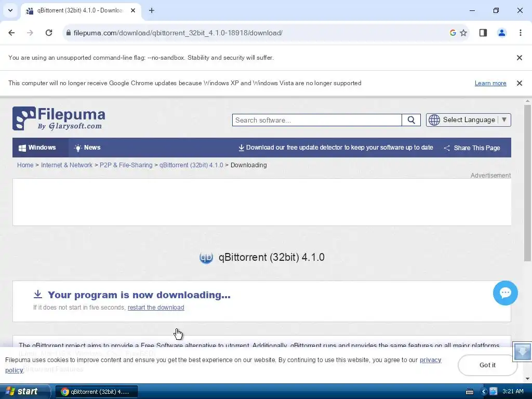The height and width of the screenshot is (399, 532).
Task: Click the globe icon in language selector
Action: point(434,120)
